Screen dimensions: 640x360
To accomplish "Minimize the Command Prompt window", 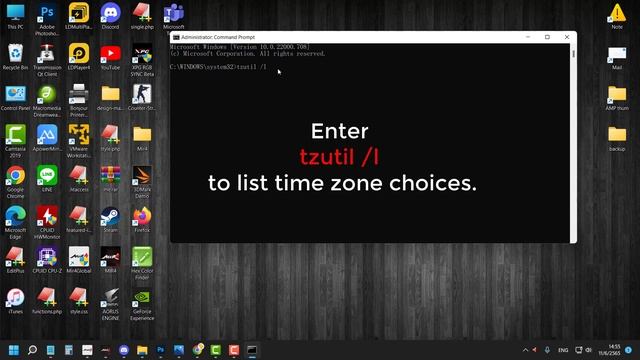I will [528, 37].
